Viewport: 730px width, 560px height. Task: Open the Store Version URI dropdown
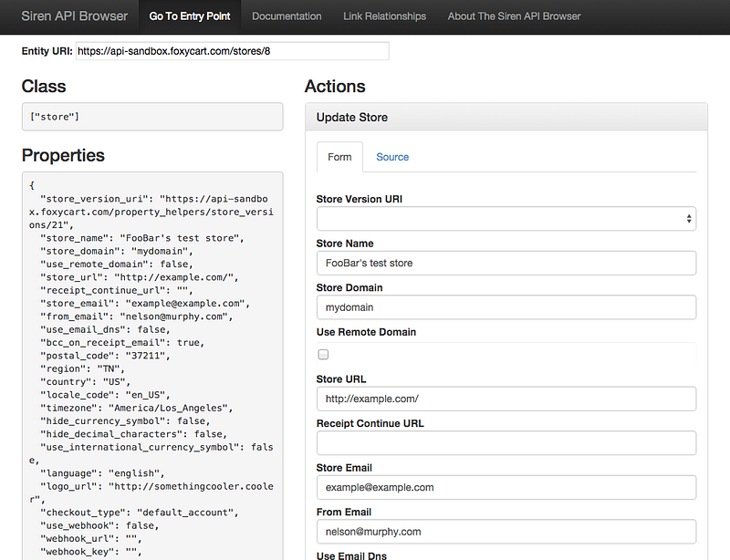pyautogui.click(x=506, y=219)
